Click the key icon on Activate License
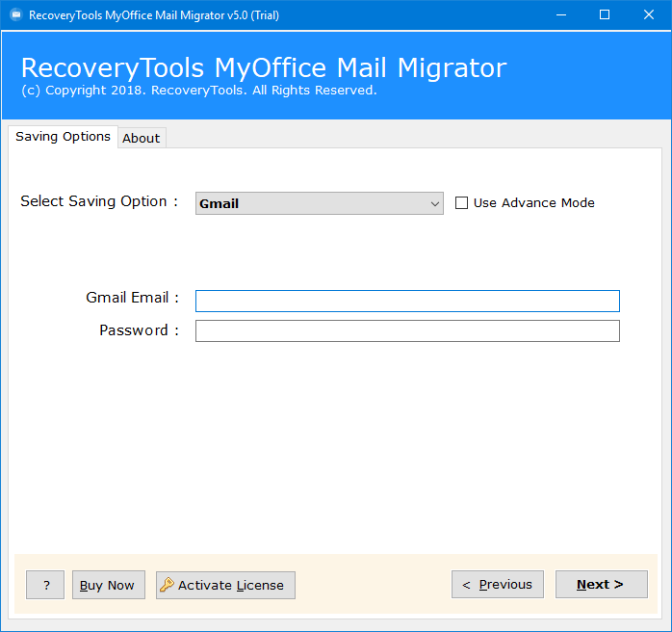The image size is (672, 632). pyautogui.click(x=167, y=585)
